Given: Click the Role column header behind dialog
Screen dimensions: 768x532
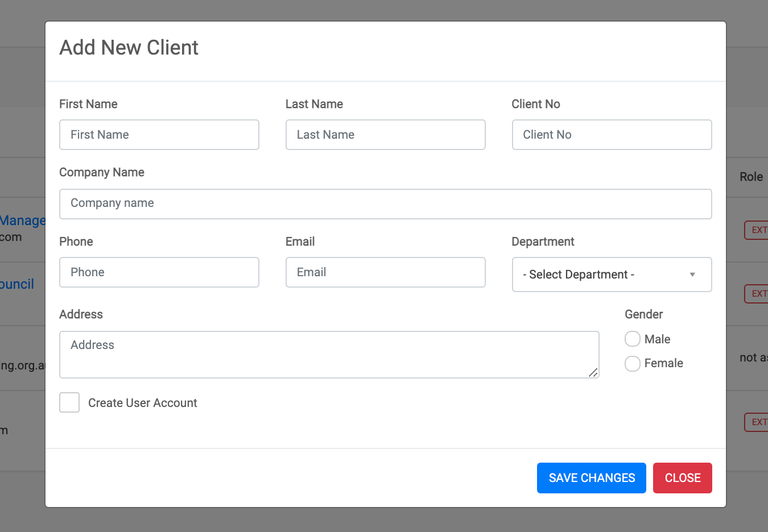Looking at the screenshot, I should (x=750, y=177).
